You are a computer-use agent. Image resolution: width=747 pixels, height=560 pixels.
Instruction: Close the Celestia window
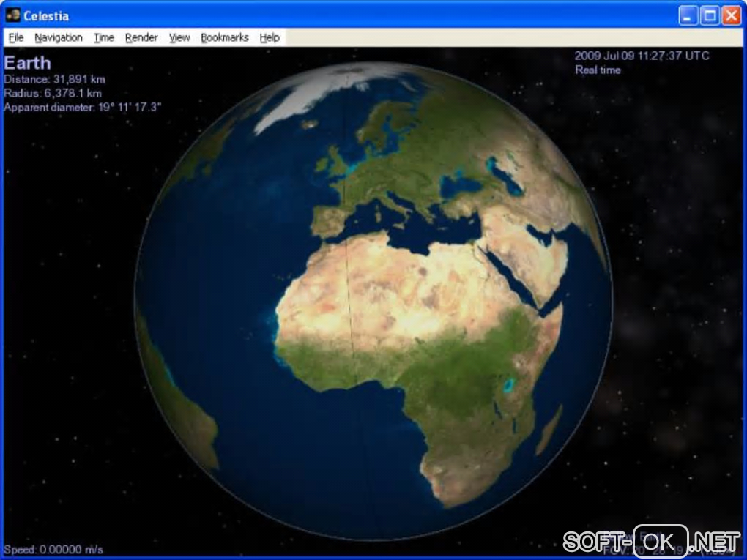(732, 15)
